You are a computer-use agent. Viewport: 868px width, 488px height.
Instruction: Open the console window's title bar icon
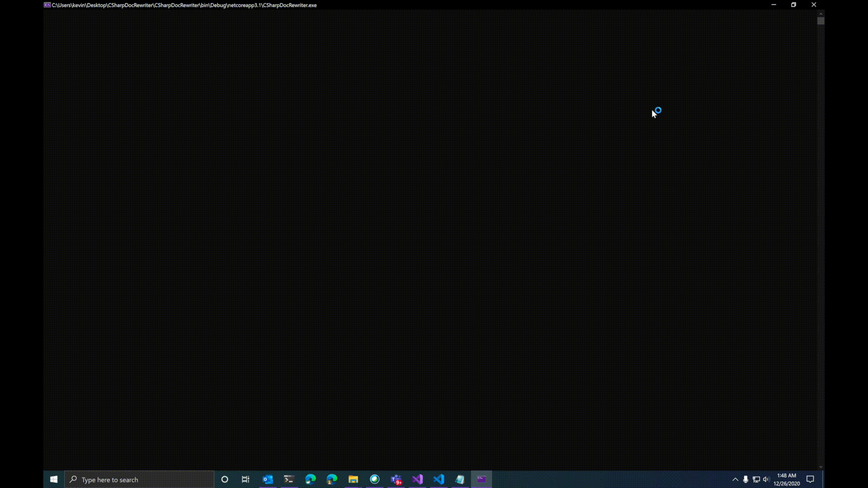coord(47,5)
